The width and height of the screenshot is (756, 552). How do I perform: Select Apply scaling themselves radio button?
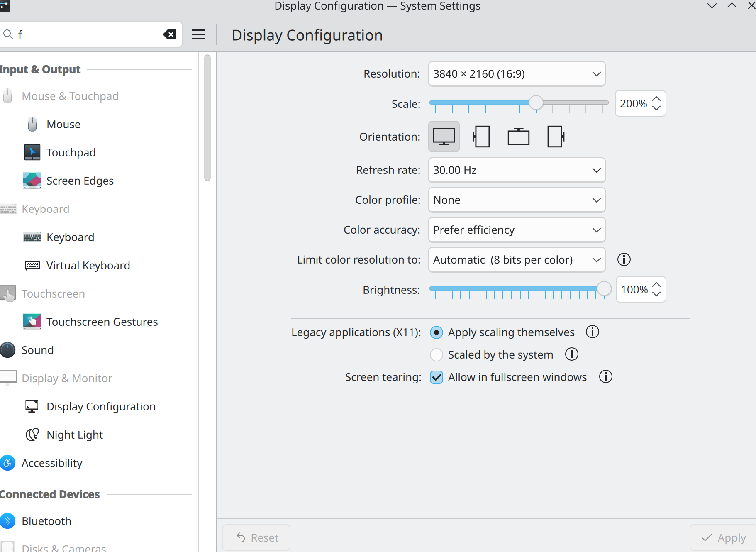click(437, 332)
